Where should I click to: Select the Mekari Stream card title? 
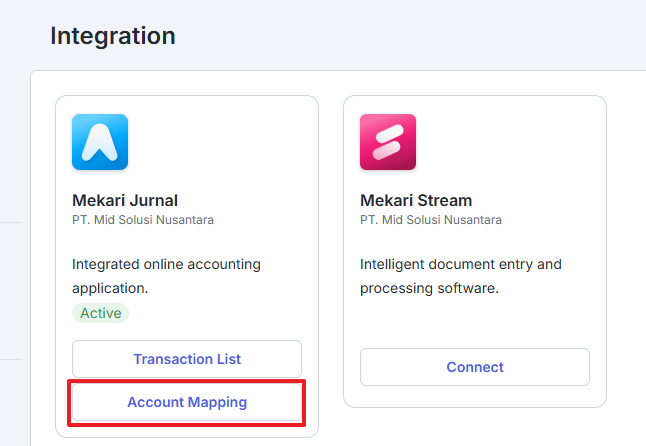tap(416, 201)
